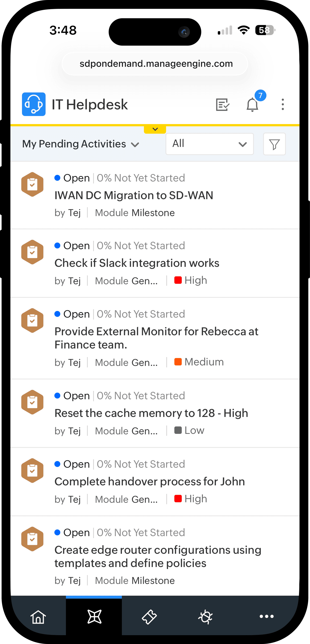
Task: Open the notifications bell icon
Action: coord(252,104)
